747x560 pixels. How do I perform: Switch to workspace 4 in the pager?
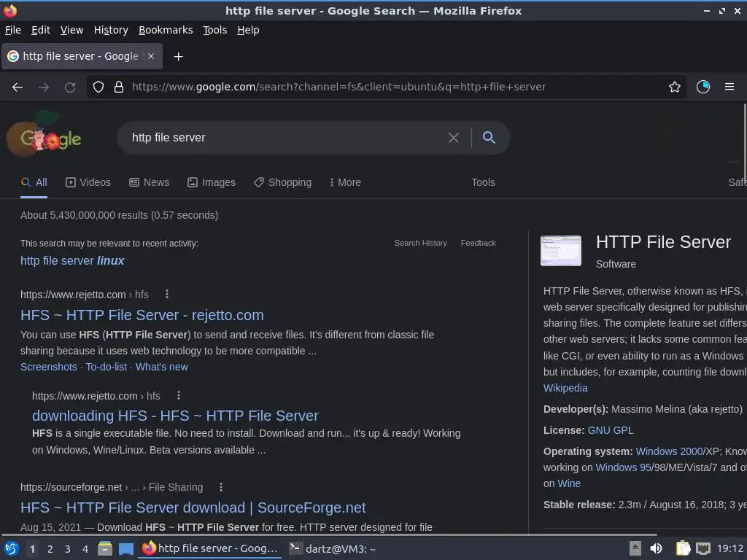click(x=85, y=549)
